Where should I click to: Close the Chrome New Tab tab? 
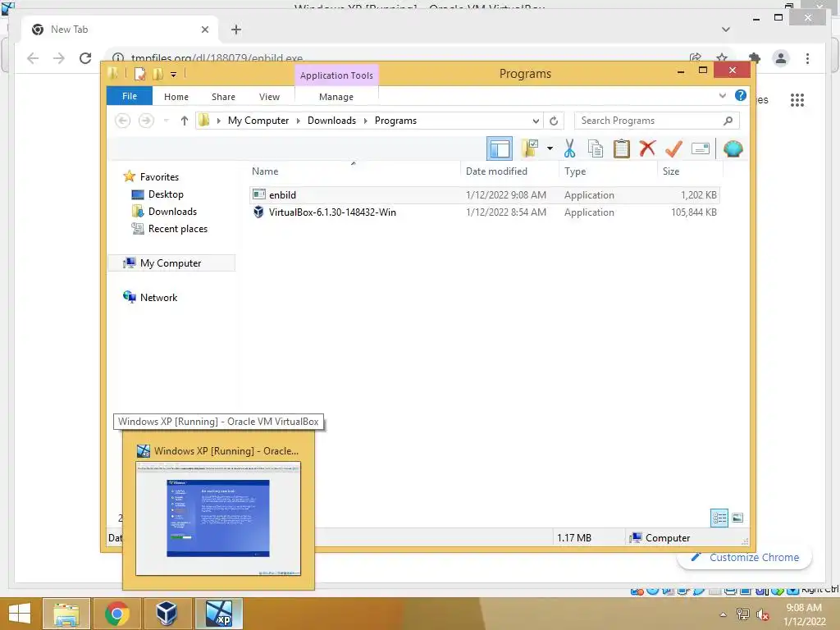click(204, 30)
